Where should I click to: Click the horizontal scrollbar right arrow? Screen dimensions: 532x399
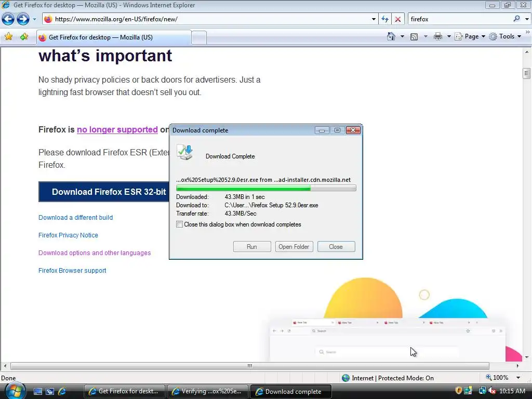tap(518, 366)
